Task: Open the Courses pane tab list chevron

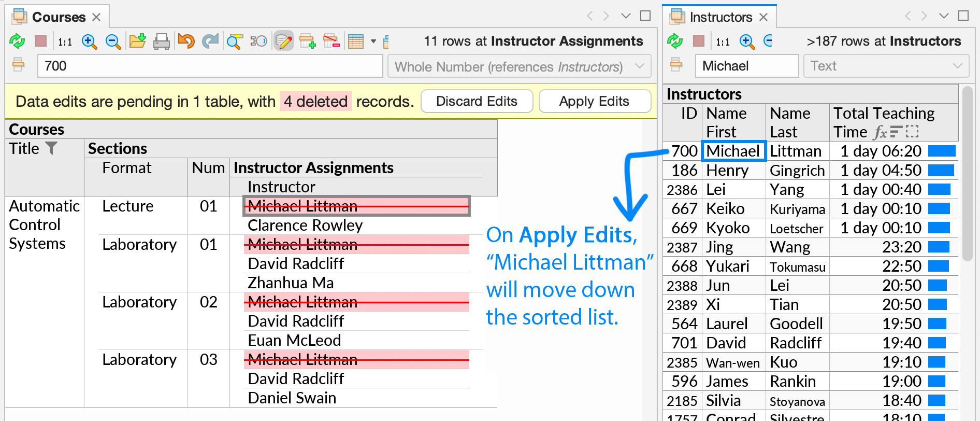Action: pos(626,16)
